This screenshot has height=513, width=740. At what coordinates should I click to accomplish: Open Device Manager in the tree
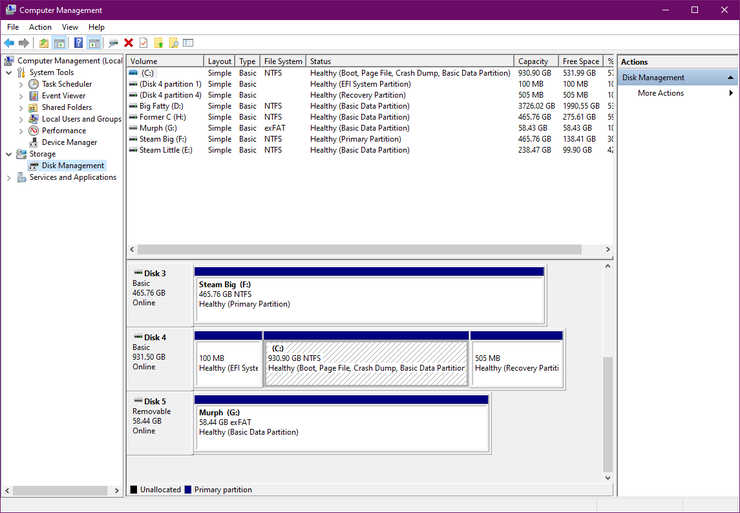coord(69,142)
